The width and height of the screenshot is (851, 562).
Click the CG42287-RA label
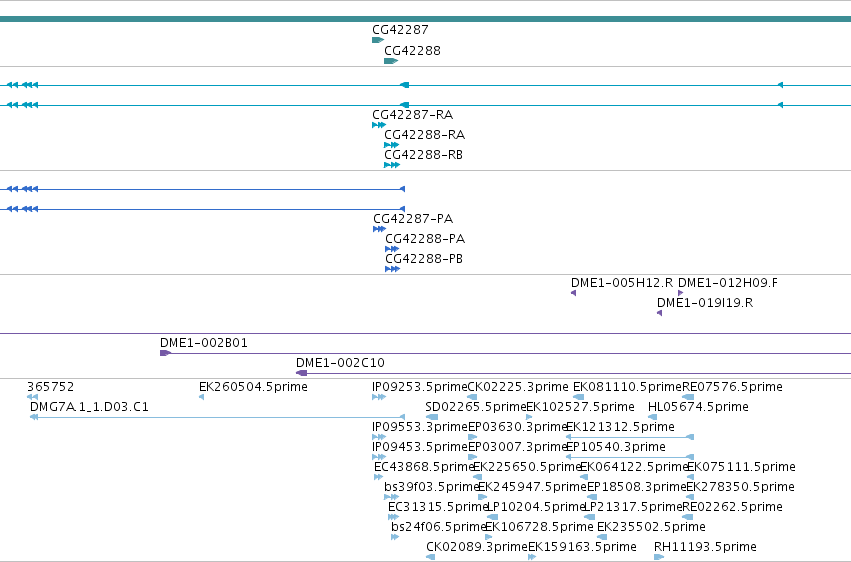(412, 115)
